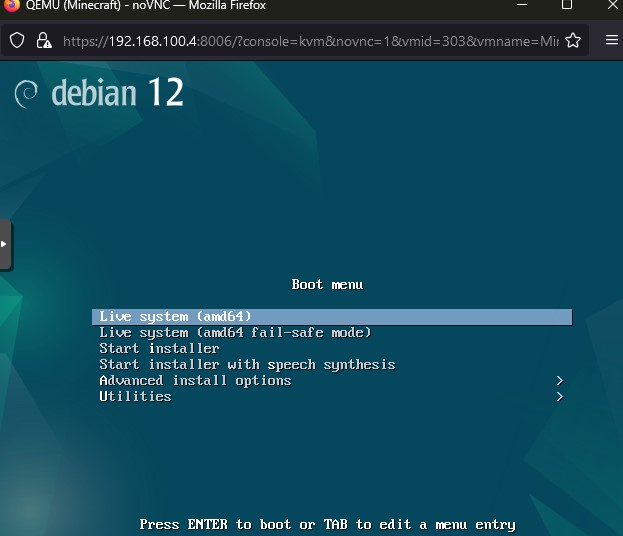The height and width of the screenshot is (536, 623).
Task: Close the Firefox noVNC window
Action: click(x=613, y=5)
